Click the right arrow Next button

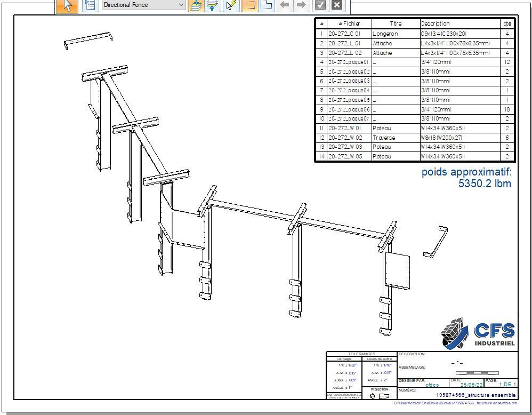(301, 5)
